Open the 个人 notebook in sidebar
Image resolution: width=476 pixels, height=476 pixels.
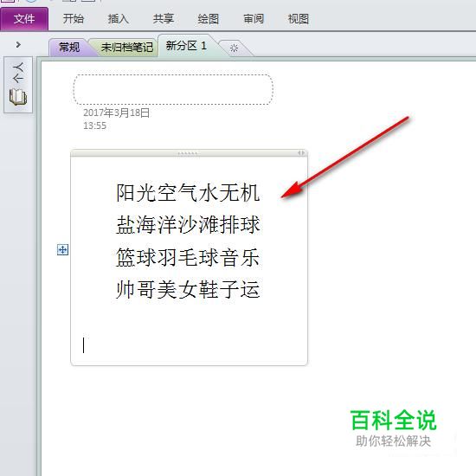pyautogui.click(x=18, y=85)
